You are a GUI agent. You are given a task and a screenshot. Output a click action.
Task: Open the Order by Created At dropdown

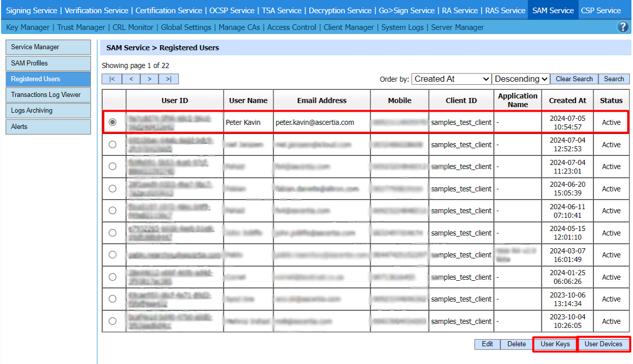(451, 79)
